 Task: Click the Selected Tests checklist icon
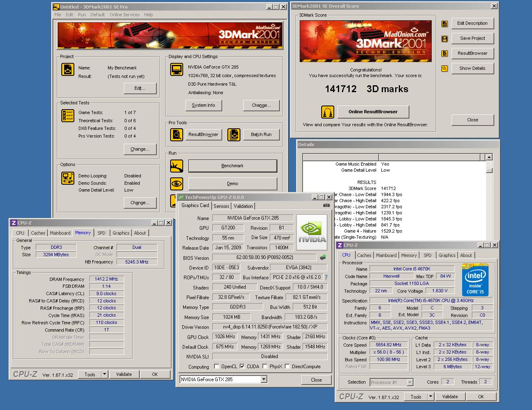tap(68, 116)
